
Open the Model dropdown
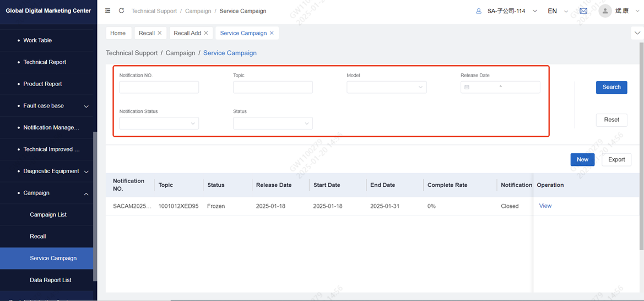[386, 87]
